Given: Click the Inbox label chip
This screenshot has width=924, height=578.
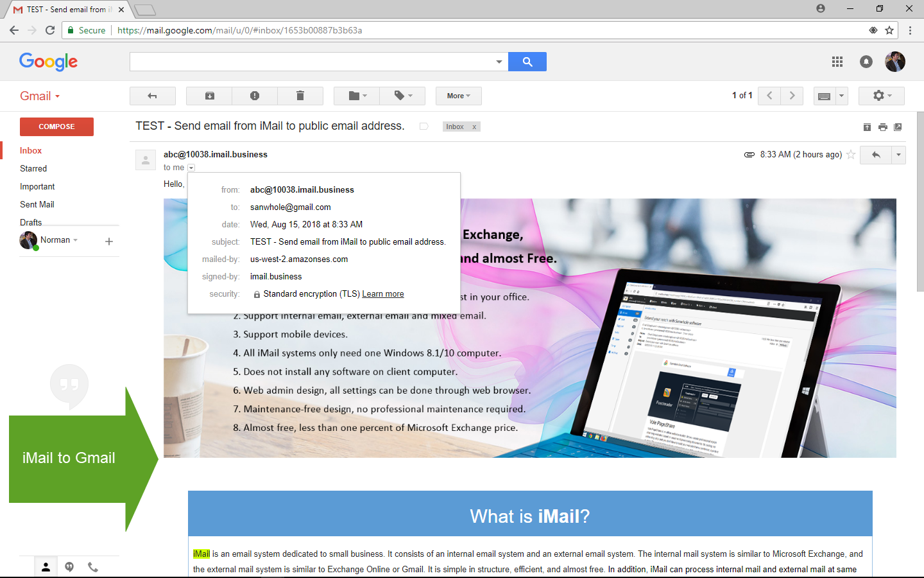Looking at the screenshot, I should pyautogui.click(x=455, y=127).
